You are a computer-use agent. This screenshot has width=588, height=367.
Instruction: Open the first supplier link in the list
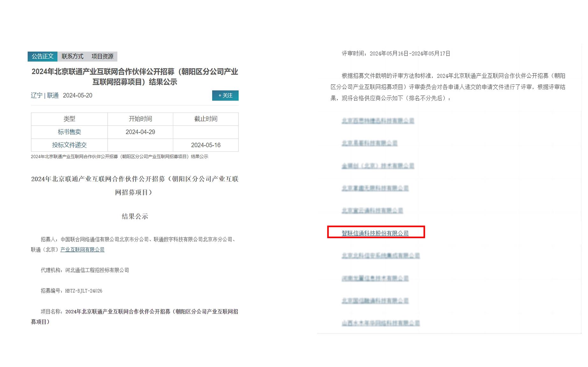(x=378, y=121)
